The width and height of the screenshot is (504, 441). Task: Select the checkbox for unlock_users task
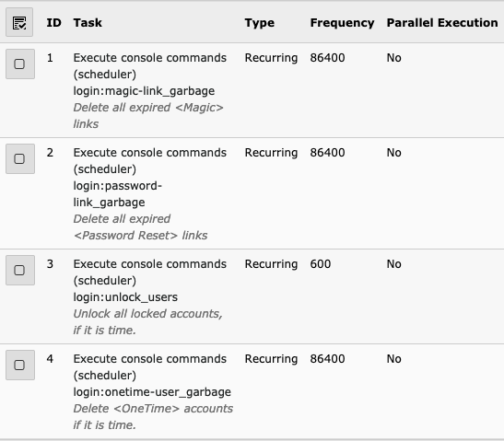(20, 270)
